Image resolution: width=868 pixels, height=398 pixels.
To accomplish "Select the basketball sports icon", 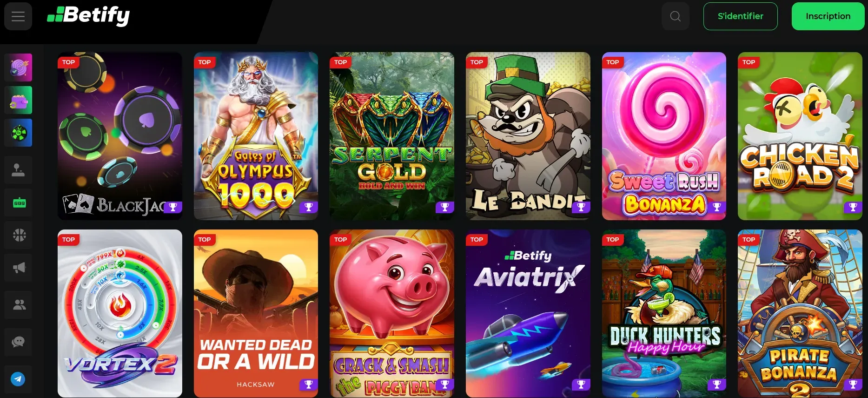I will 18,235.
